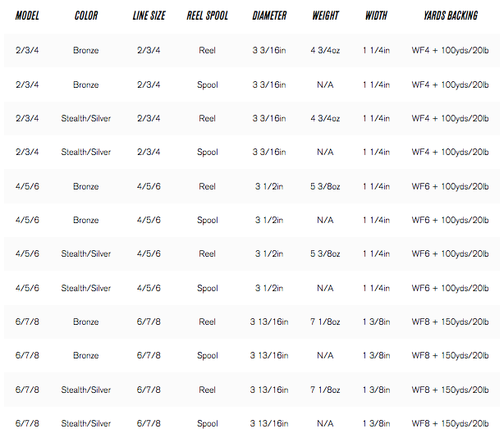Select N/A weight in Bronze 4/5/6 Spool row
Viewport: 504px width, 438px height.
(x=325, y=221)
